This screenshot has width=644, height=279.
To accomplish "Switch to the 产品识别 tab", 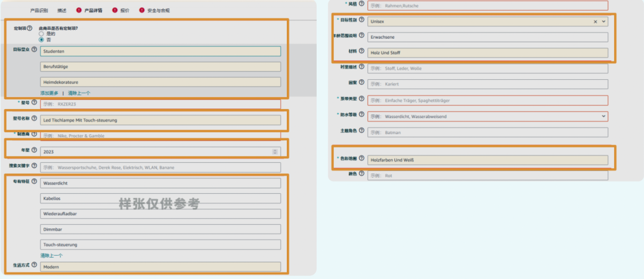I will coord(39,10).
